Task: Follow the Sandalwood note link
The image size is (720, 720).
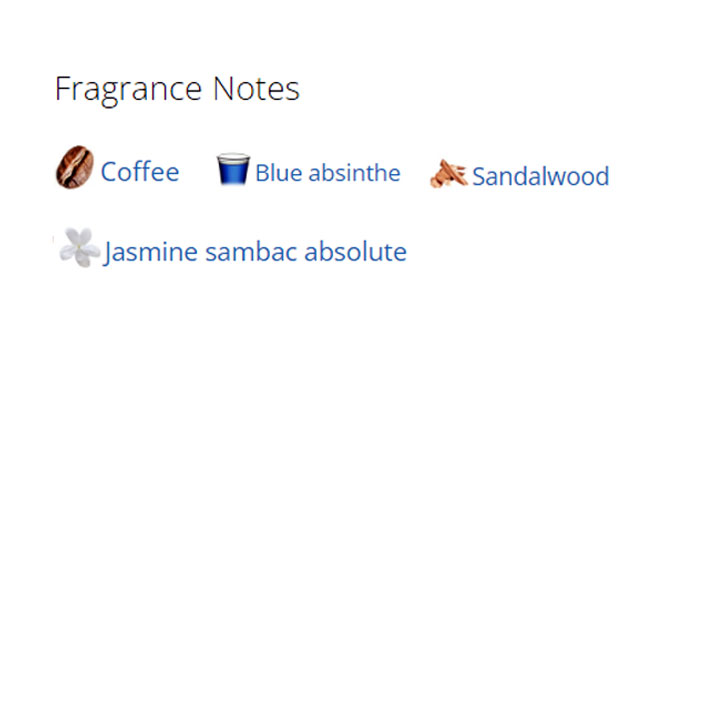Action: click(540, 177)
